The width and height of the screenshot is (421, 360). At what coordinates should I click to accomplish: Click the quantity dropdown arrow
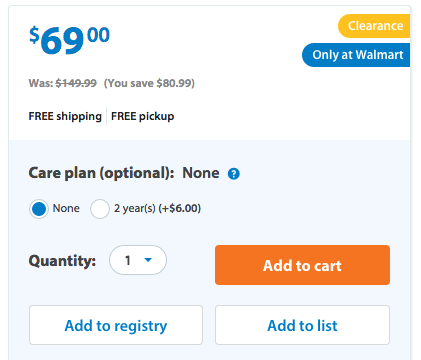148,260
